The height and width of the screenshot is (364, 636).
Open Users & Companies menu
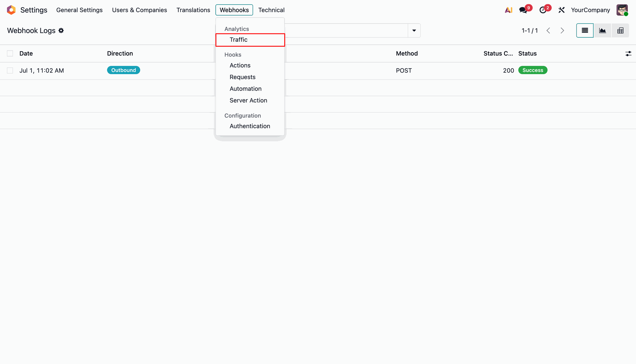(139, 10)
